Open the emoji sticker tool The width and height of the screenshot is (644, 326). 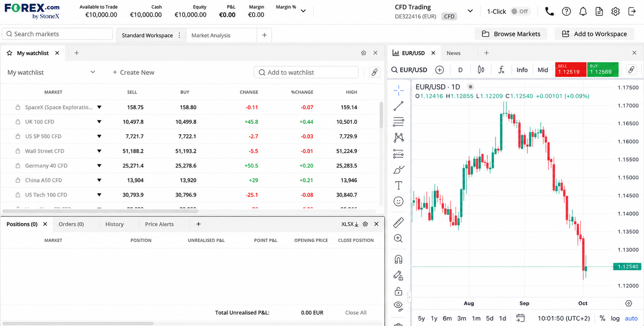point(398,201)
